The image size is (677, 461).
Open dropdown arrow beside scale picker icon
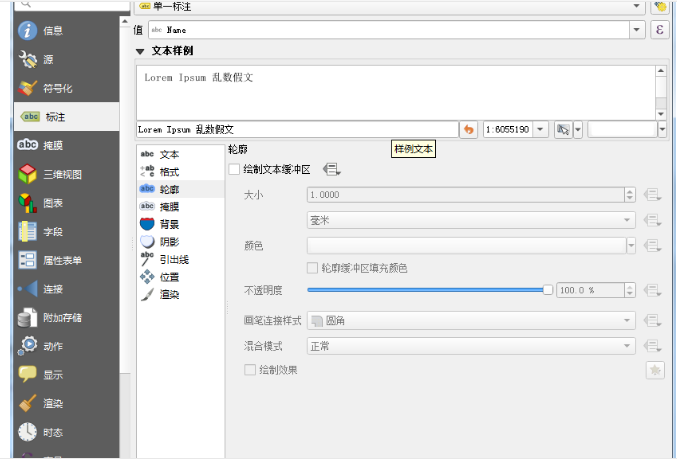pos(578,129)
